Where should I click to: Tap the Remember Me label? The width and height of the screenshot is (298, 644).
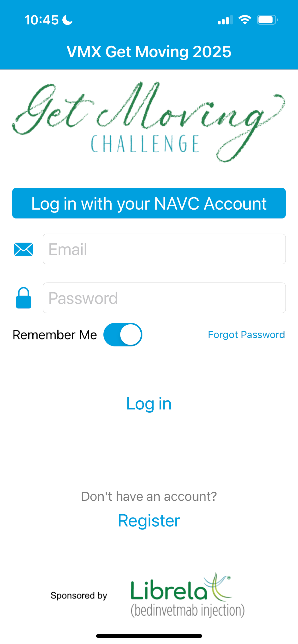tap(55, 335)
